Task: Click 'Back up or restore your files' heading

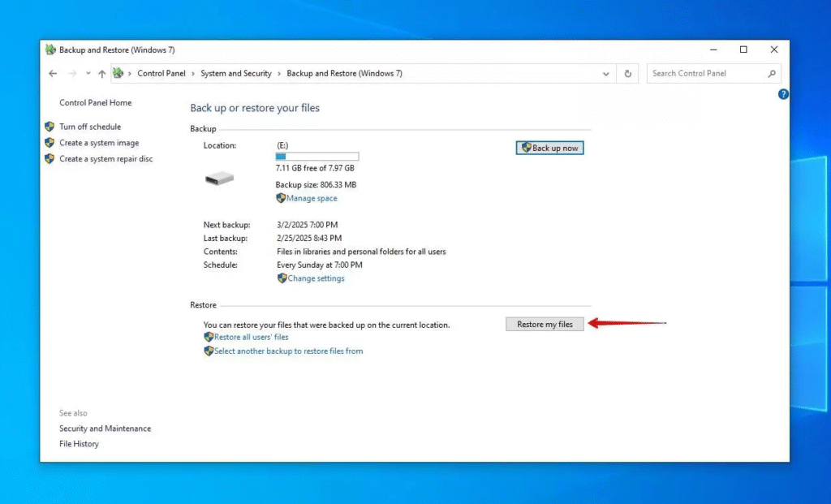Action: point(255,108)
